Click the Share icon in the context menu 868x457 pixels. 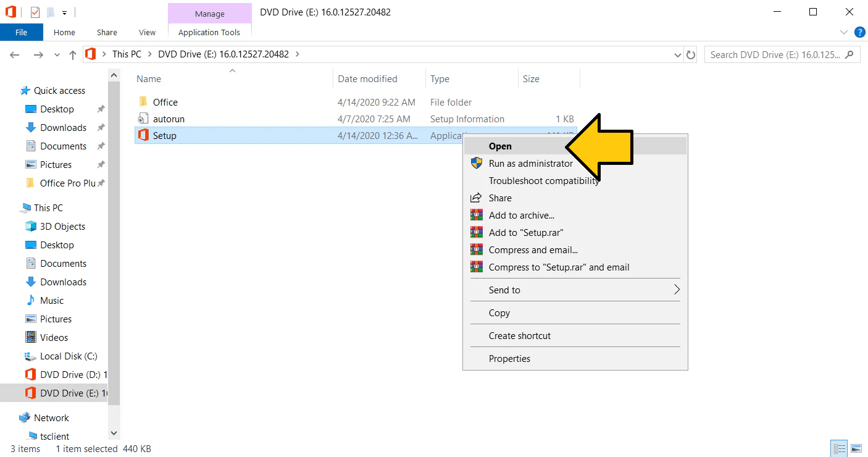tap(476, 198)
